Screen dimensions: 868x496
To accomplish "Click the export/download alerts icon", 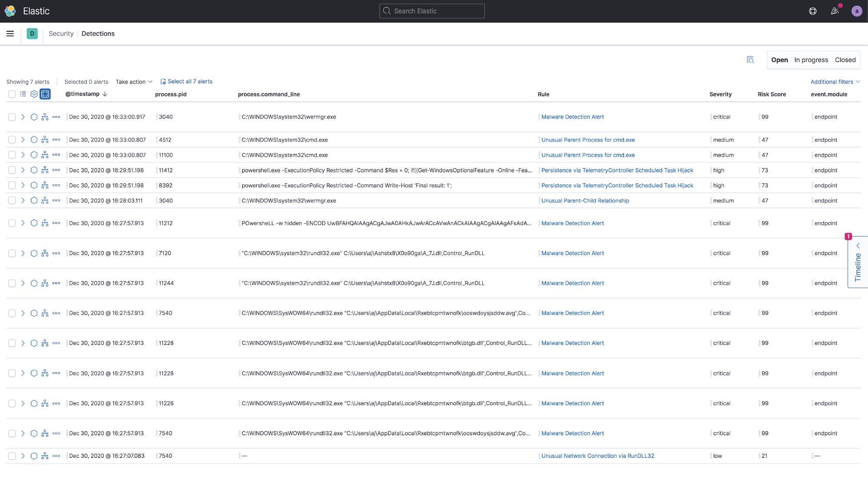I will click(x=750, y=60).
